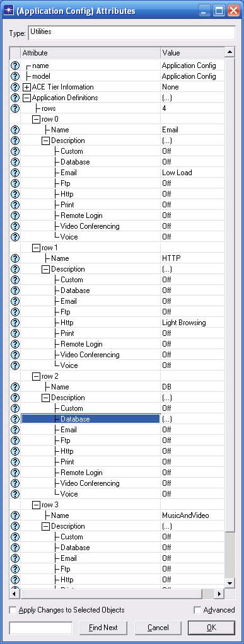This screenshot has height=644, width=244.
Task: Enable Apply Changes to Selected Objects
Action: pyautogui.click(x=13, y=610)
